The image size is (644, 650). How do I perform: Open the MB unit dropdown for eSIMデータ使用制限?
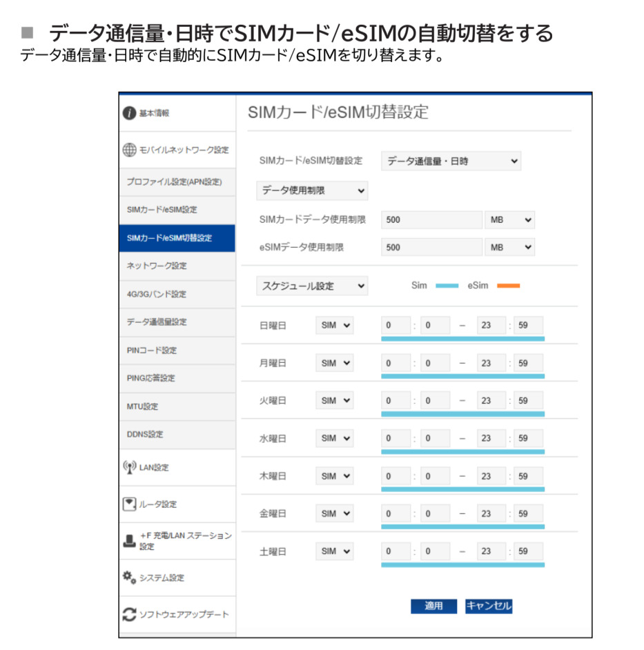pos(509,247)
